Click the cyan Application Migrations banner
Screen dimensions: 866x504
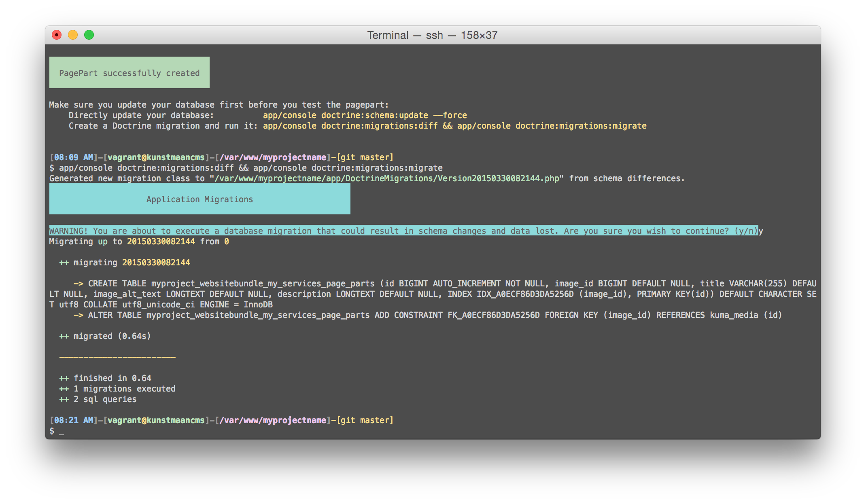click(x=200, y=199)
